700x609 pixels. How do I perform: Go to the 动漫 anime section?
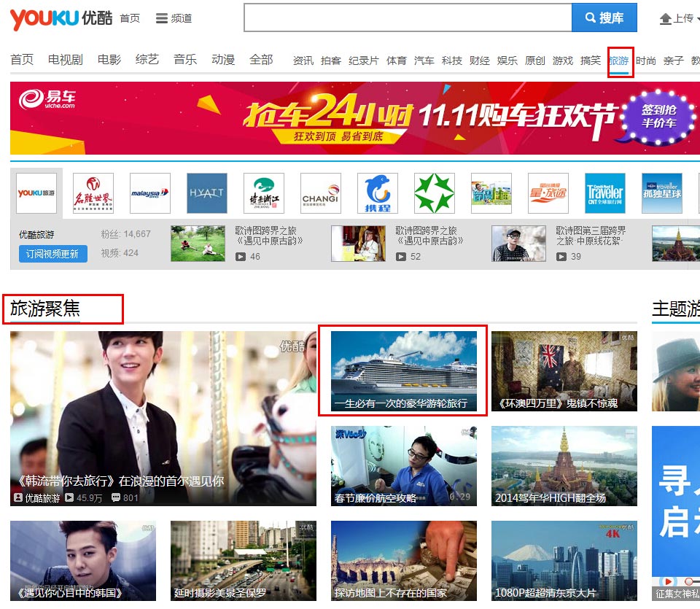coord(223,60)
